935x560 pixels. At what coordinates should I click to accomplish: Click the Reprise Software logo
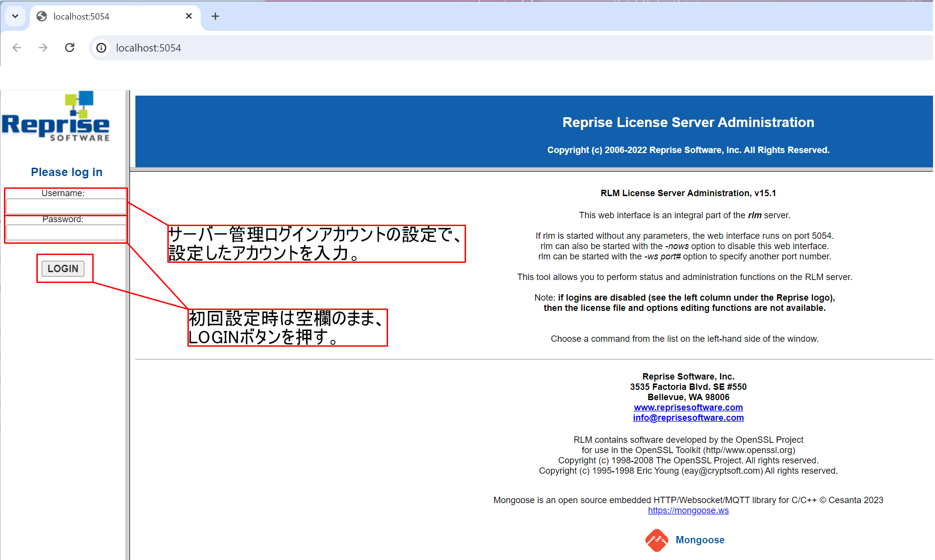[x=55, y=117]
